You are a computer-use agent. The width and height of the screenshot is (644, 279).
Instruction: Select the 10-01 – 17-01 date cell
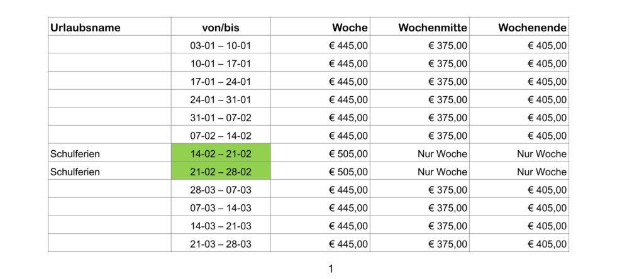pos(221,62)
